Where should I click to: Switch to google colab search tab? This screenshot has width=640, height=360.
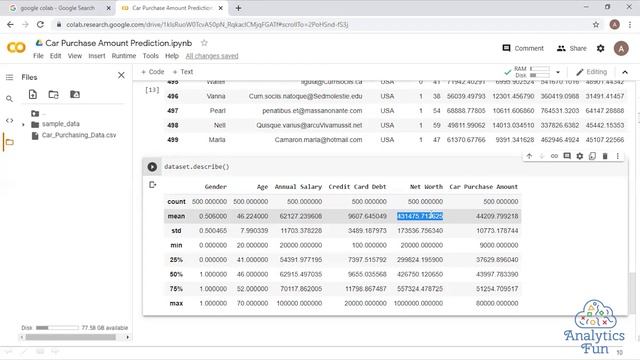[57, 8]
